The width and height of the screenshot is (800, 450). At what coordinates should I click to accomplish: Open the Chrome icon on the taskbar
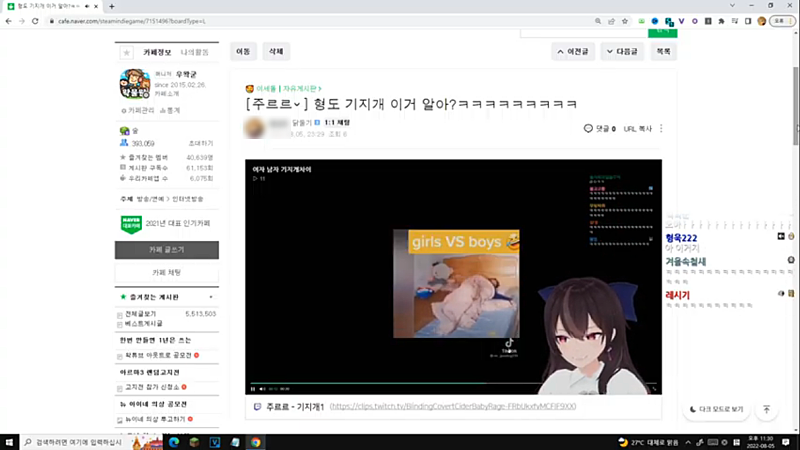click(256, 442)
